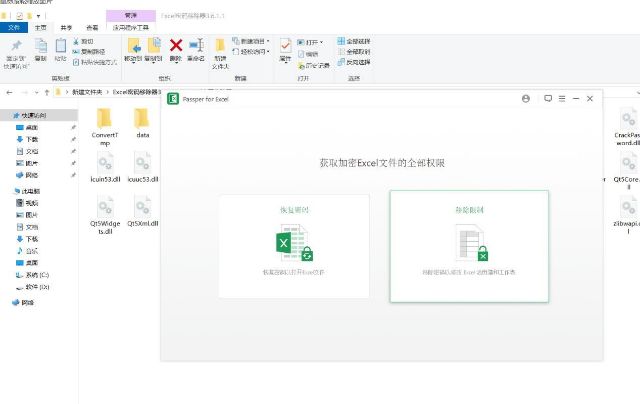Switch to the Home ribbon tab
This screenshot has height=404, width=640.
(x=40, y=28)
